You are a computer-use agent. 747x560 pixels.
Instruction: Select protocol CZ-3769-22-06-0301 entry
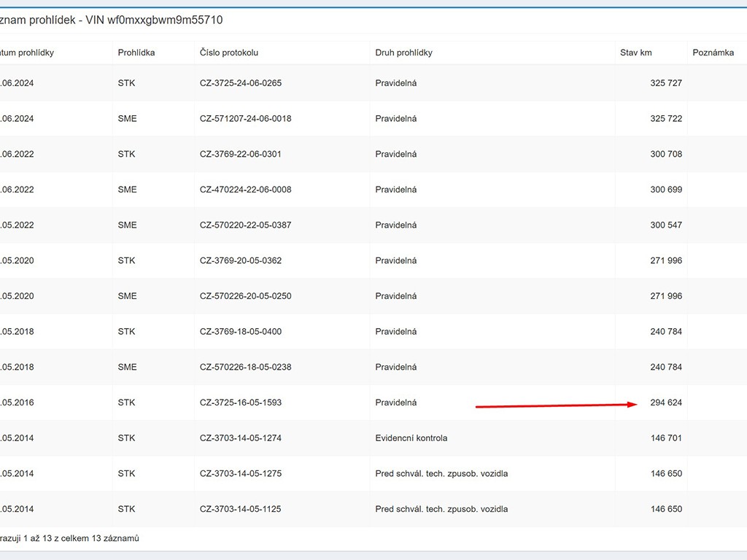(241, 154)
